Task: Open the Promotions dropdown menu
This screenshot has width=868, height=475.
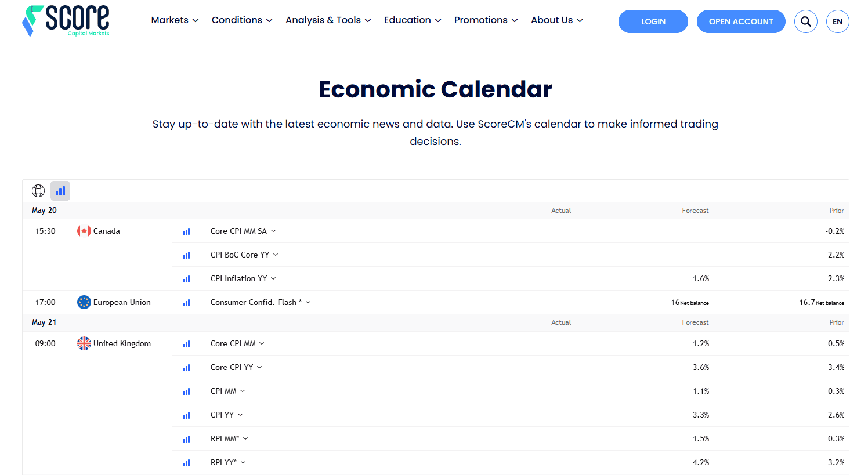Action: [x=486, y=20]
